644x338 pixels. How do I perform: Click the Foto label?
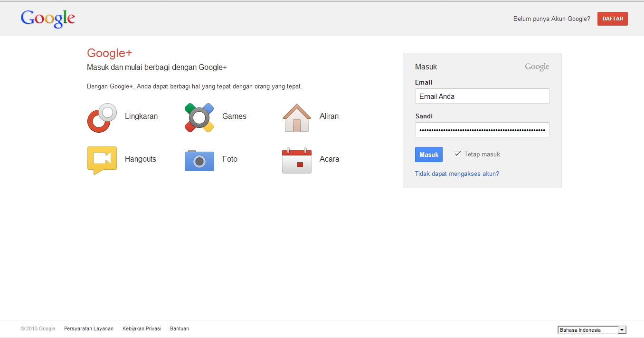[x=230, y=159]
